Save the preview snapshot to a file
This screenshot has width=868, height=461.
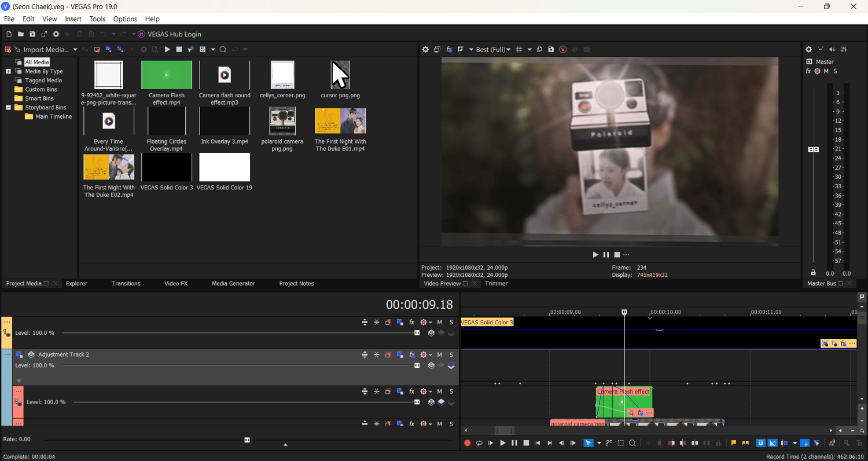[x=551, y=50]
